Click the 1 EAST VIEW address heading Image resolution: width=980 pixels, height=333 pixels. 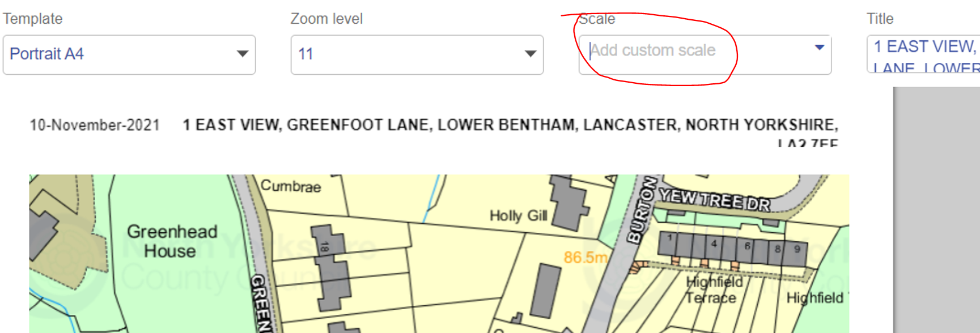point(509,125)
